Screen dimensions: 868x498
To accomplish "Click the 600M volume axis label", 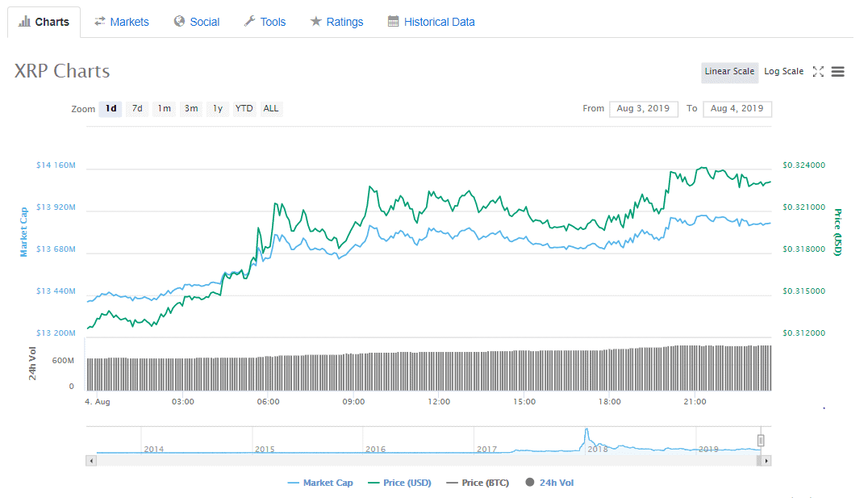I will 63,361.
